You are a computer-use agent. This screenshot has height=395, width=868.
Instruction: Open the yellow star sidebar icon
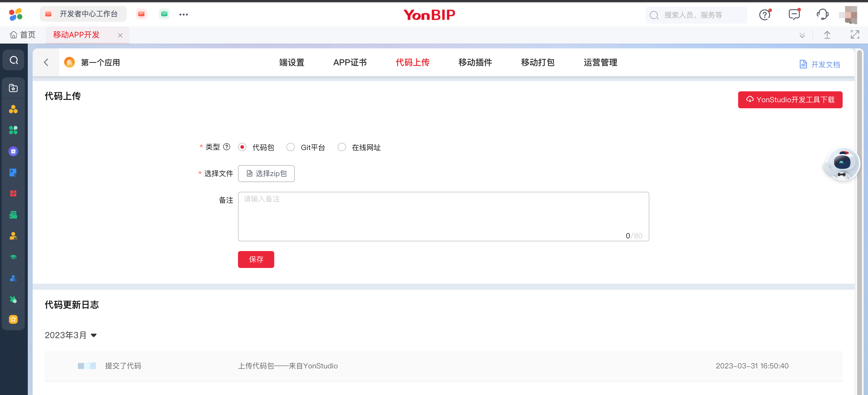click(x=14, y=319)
